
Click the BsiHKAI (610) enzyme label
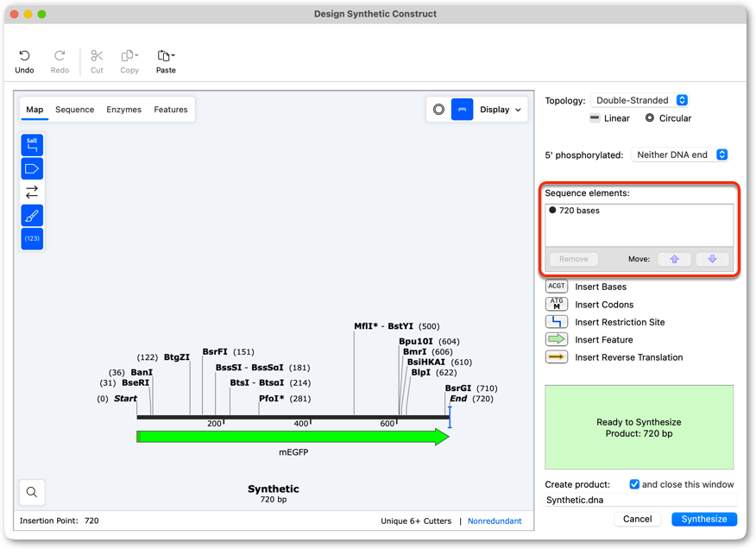pos(439,362)
